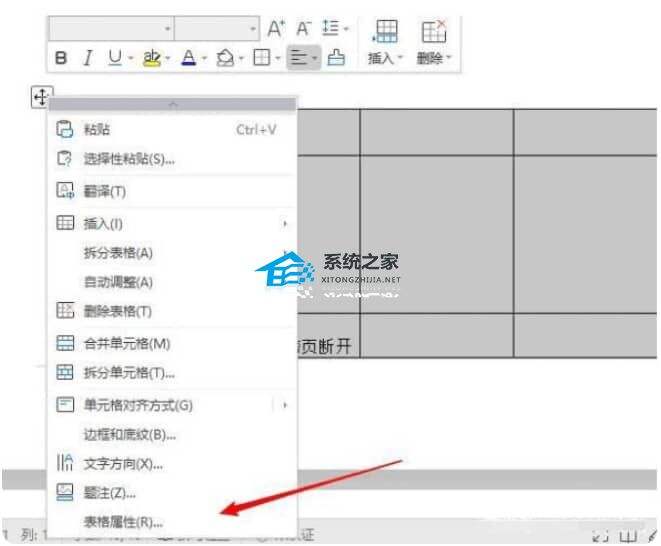Choose 粘贴 from context menu
Viewport: 661px width, 546px height.
pyautogui.click(x=173, y=129)
